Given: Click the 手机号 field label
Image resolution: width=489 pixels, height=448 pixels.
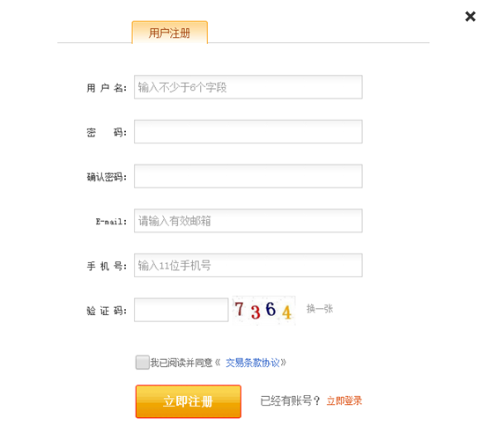Looking at the screenshot, I should [x=107, y=266].
